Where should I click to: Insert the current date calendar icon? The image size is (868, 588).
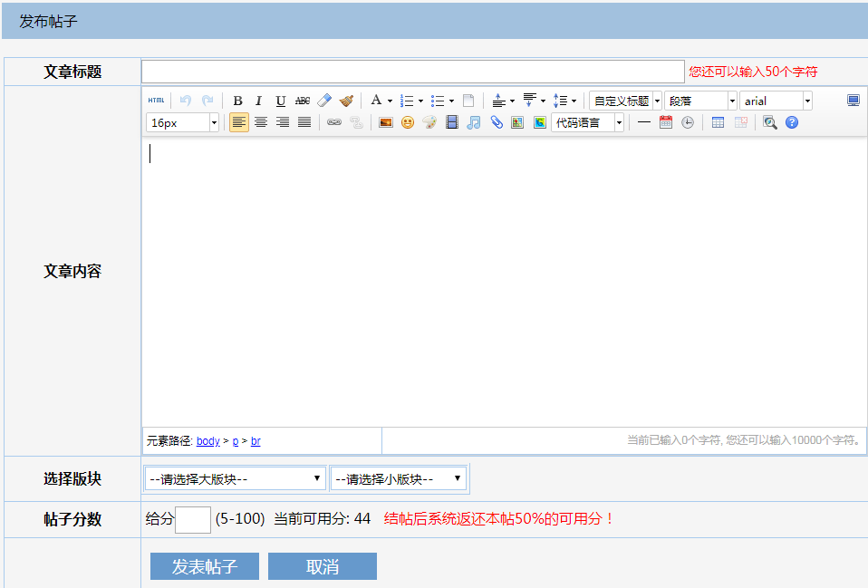(x=666, y=122)
